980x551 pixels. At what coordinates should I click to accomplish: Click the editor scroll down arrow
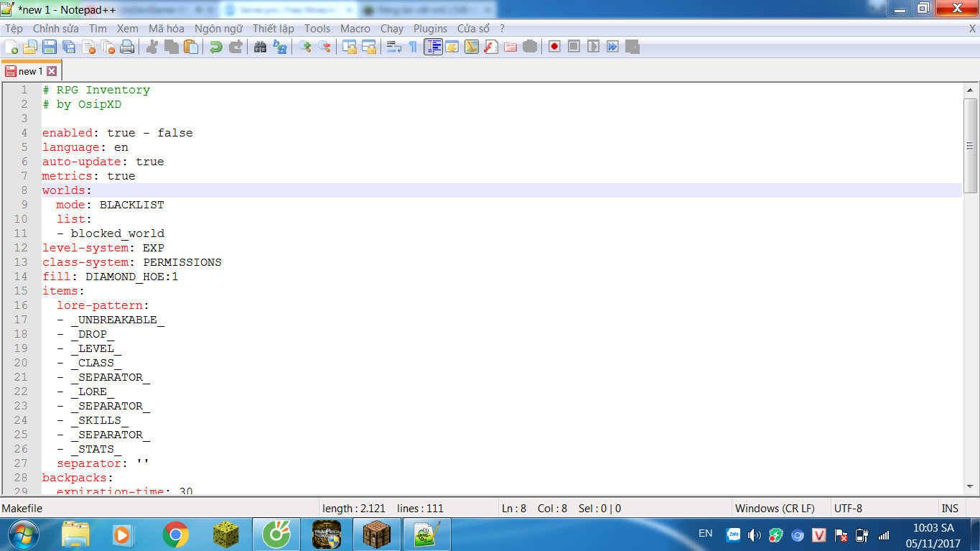(970, 486)
